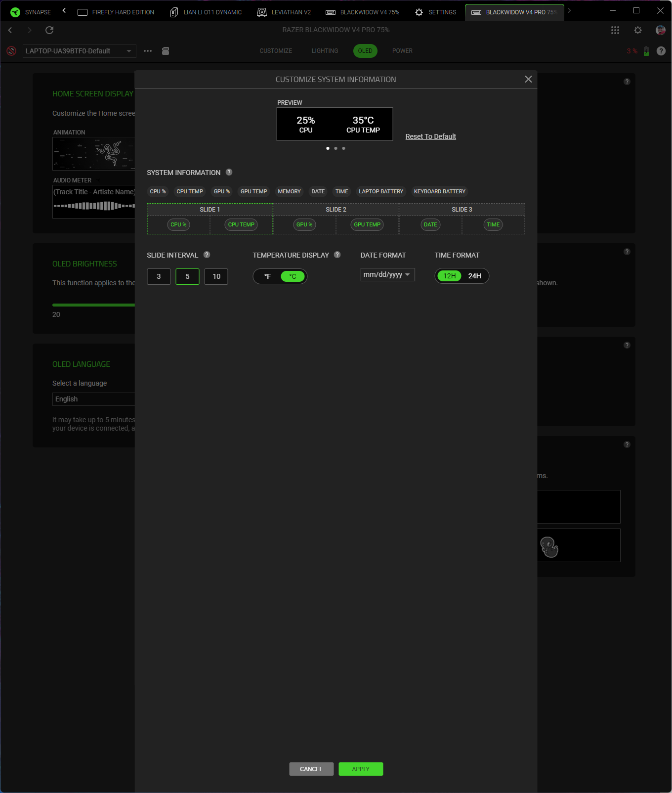This screenshot has height=793, width=672.
Task: Click Reset To Default link
Action: [x=431, y=136]
